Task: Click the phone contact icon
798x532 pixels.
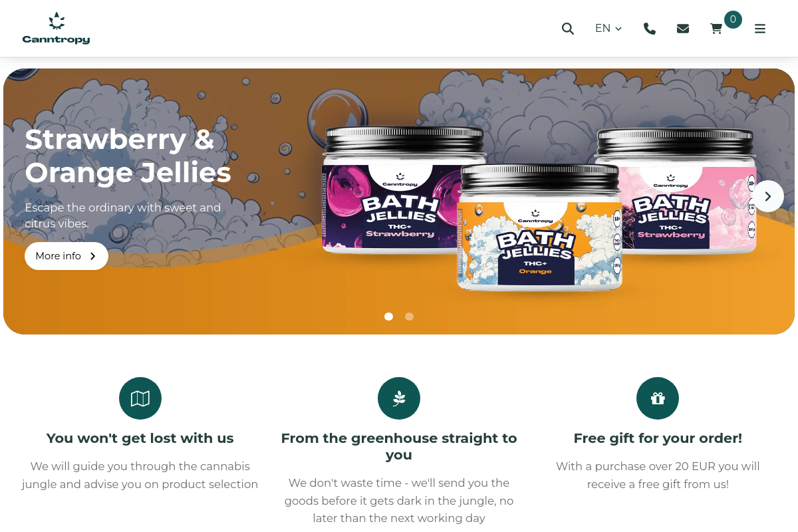Action: tap(650, 29)
